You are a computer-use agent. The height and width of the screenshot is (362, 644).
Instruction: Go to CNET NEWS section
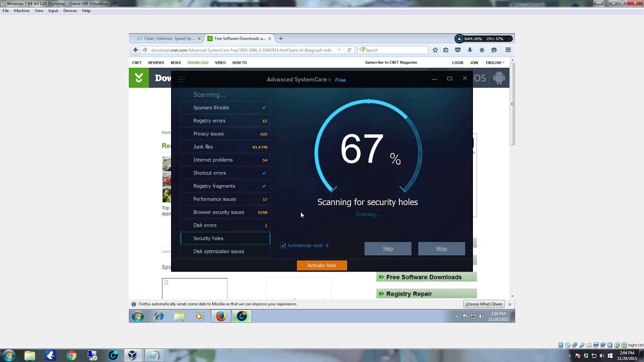(x=176, y=63)
